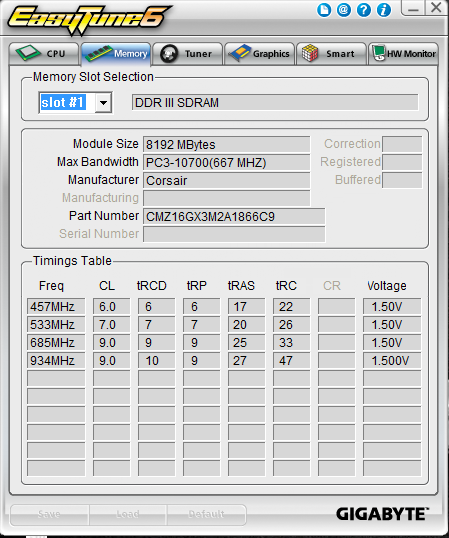
Task: Click the Module Size 8192 MBytes field
Action: [x=226, y=144]
